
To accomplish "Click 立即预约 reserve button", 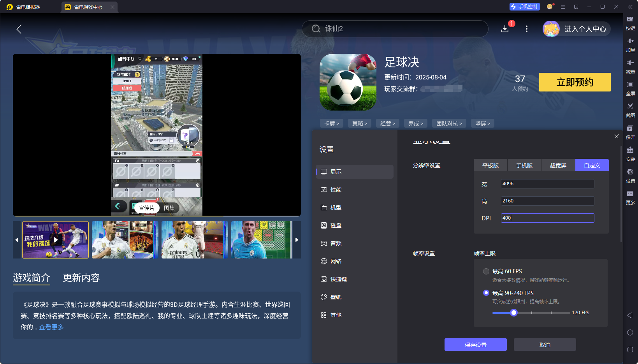I will coord(575,82).
